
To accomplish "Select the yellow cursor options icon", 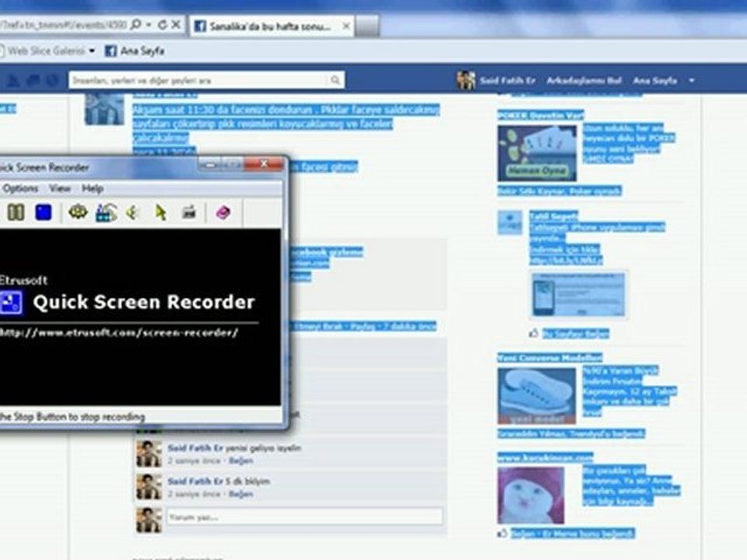I will [161, 212].
